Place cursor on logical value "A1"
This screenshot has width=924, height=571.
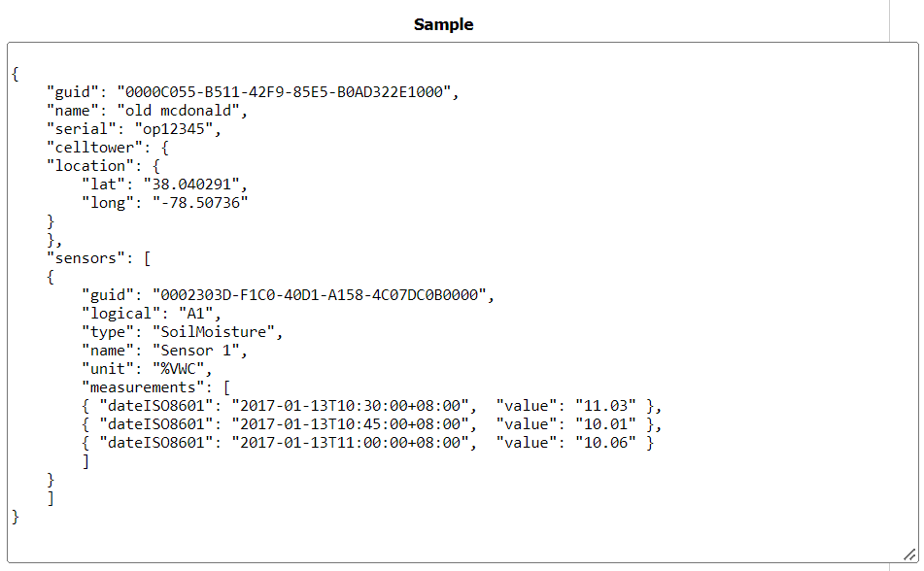(198, 314)
